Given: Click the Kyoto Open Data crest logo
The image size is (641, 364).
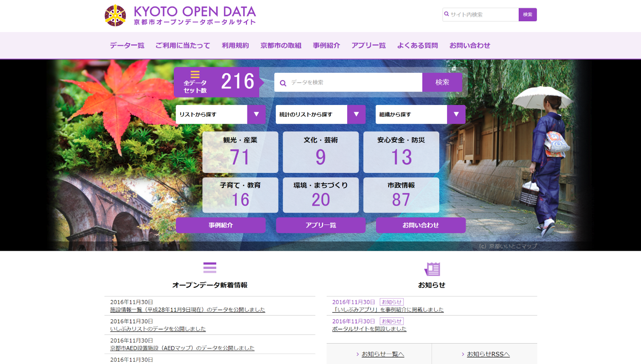Looking at the screenshot, I should [x=114, y=15].
